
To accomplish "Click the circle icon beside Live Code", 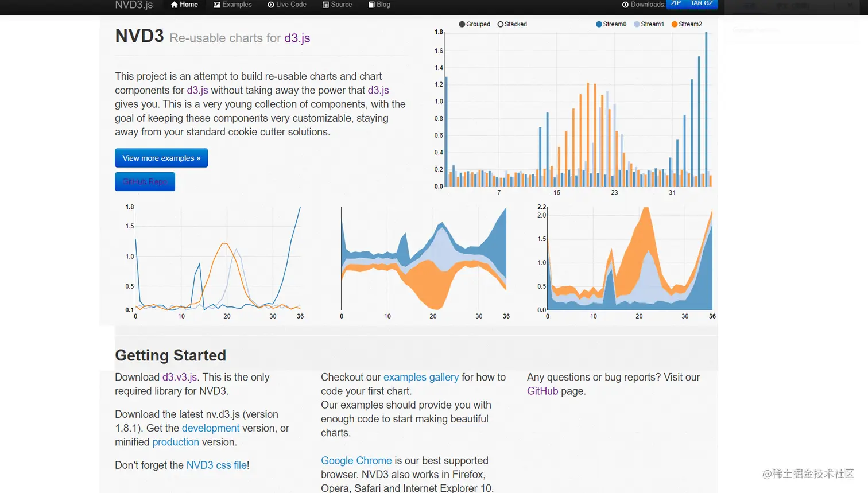I will [x=271, y=5].
